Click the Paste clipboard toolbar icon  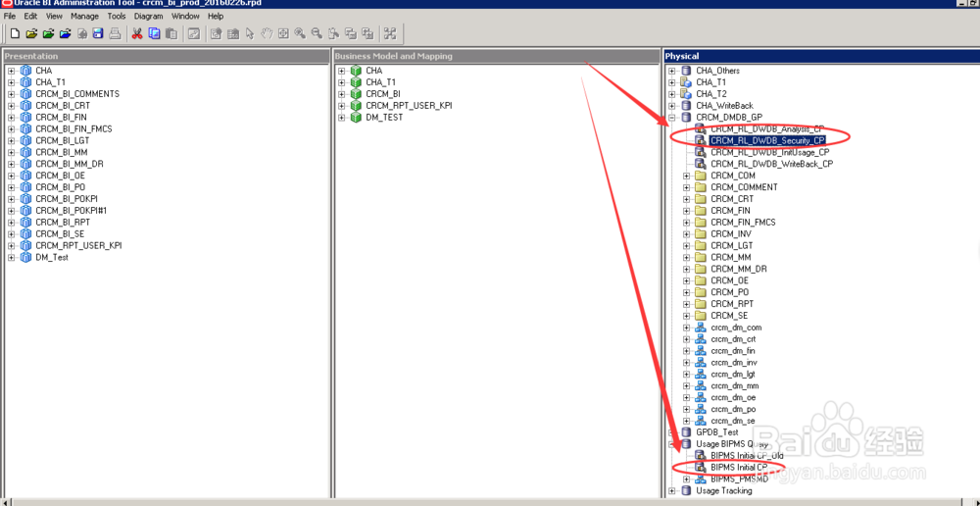(171, 33)
